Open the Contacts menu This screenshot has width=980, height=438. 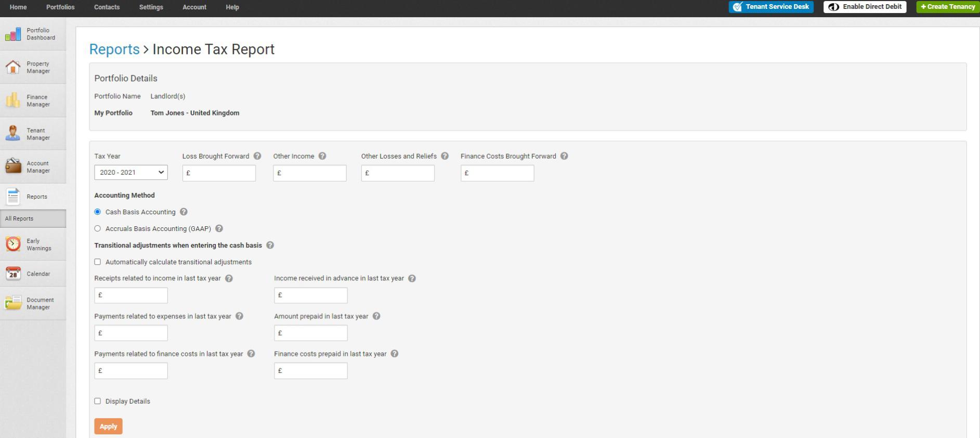(x=107, y=7)
